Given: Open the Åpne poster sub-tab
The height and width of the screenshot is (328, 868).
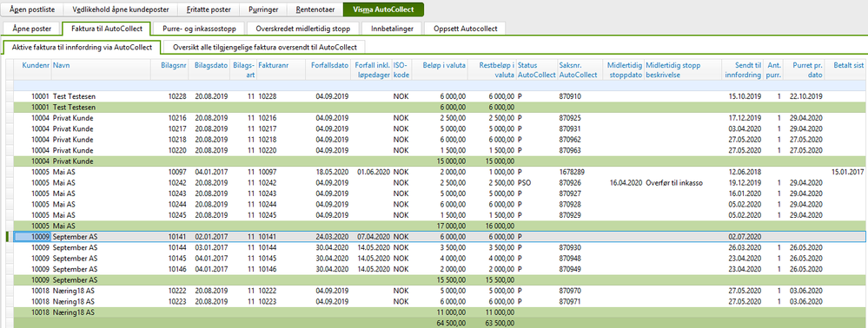Looking at the screenshot, I should point(31,29).
